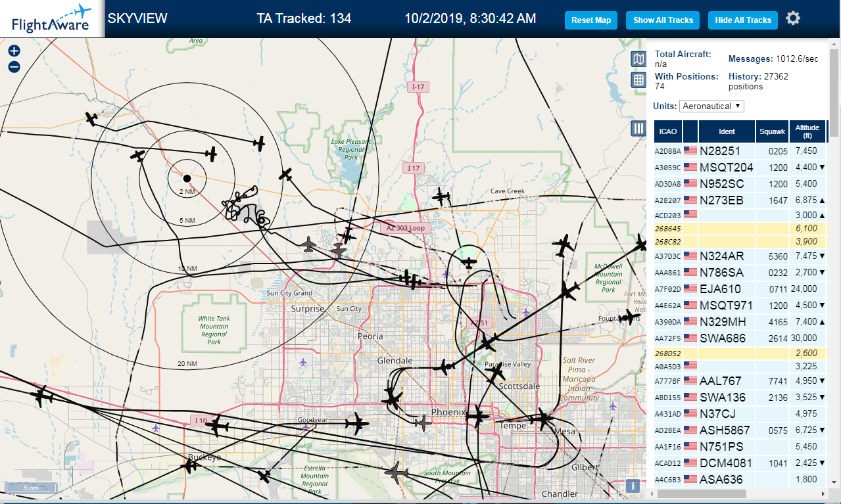This screenshot has height=504, width=841.
Task: Select the N952SC aircraft row
Action: click(x=740, y=183)
